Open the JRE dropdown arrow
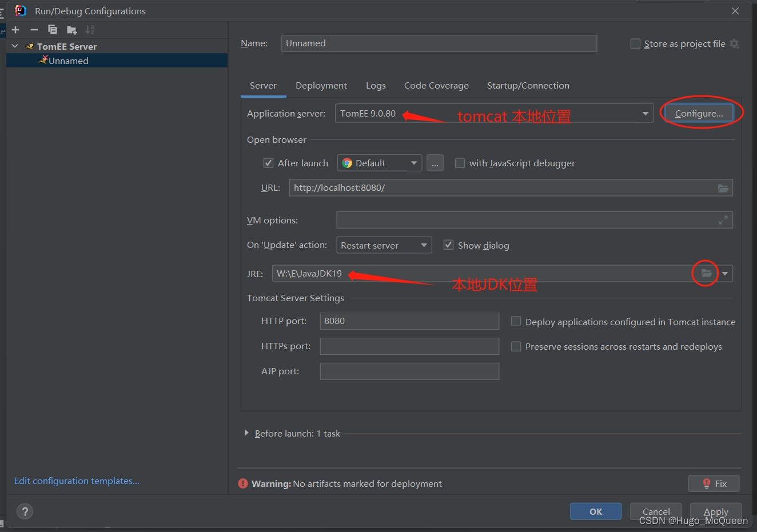757x532 pixels. click(725, 273)
